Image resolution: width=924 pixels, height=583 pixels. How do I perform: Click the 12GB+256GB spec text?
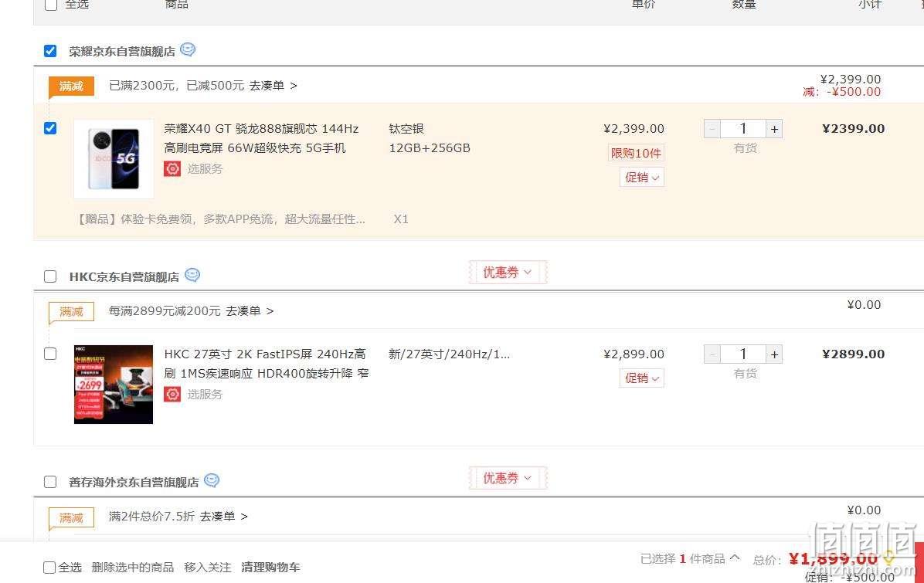click(430, 148)
